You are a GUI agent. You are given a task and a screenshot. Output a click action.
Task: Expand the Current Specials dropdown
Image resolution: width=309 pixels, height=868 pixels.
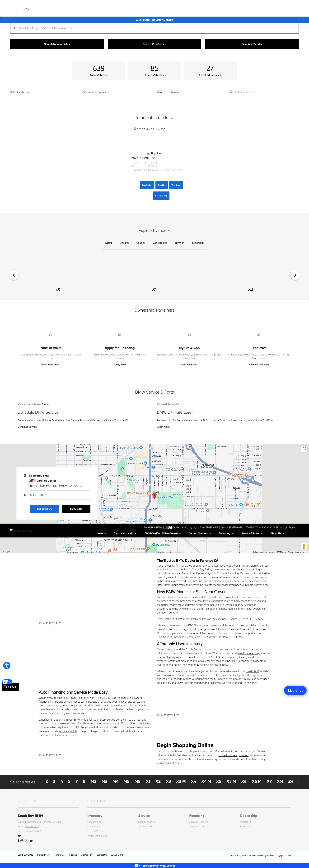(200, 533)
